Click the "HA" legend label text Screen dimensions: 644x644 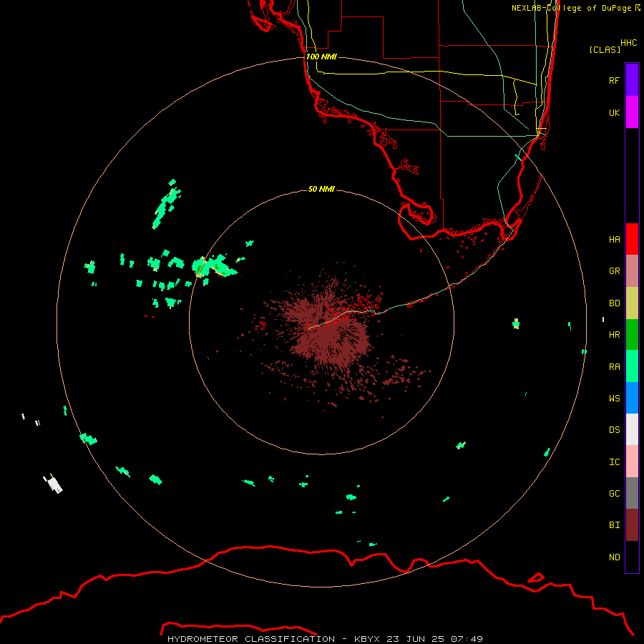[x=614, y=239]
